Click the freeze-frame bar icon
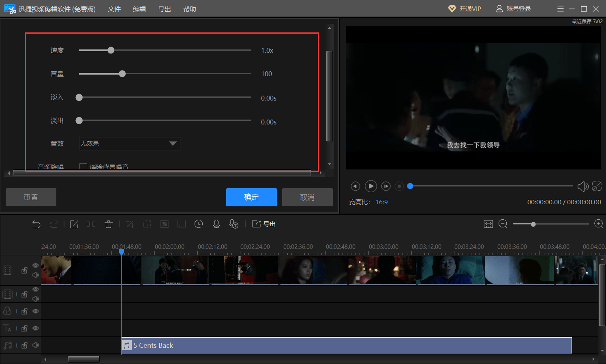The height and width of the screenshot is (364, 606). tap(182, 224)
